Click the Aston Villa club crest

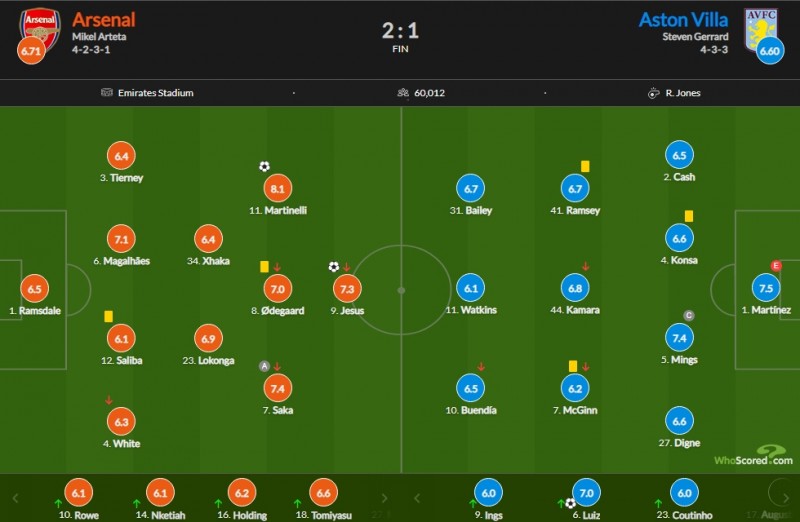pyautogui.click(x=761, y=29)
